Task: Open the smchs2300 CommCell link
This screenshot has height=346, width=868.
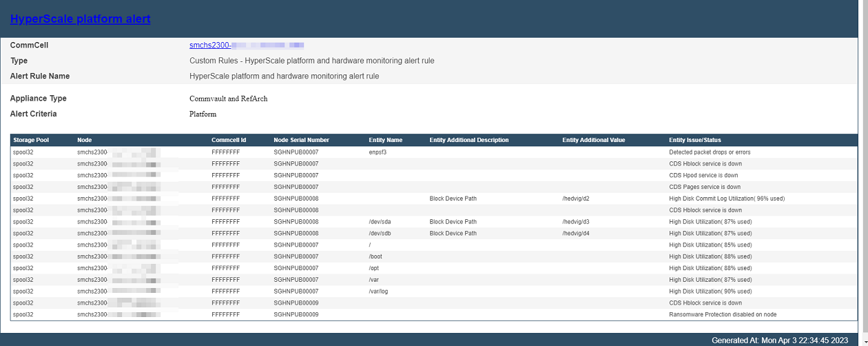Action: [x=246, y=45]
